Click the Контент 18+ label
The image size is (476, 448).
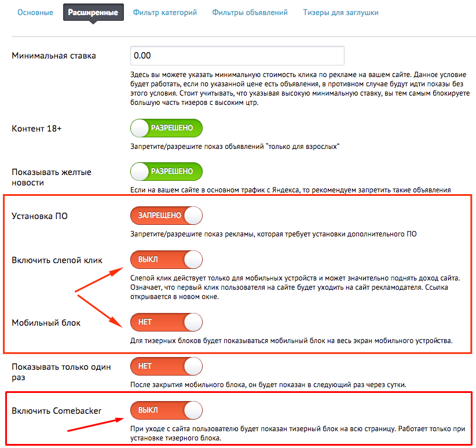(x=36, y=129)
